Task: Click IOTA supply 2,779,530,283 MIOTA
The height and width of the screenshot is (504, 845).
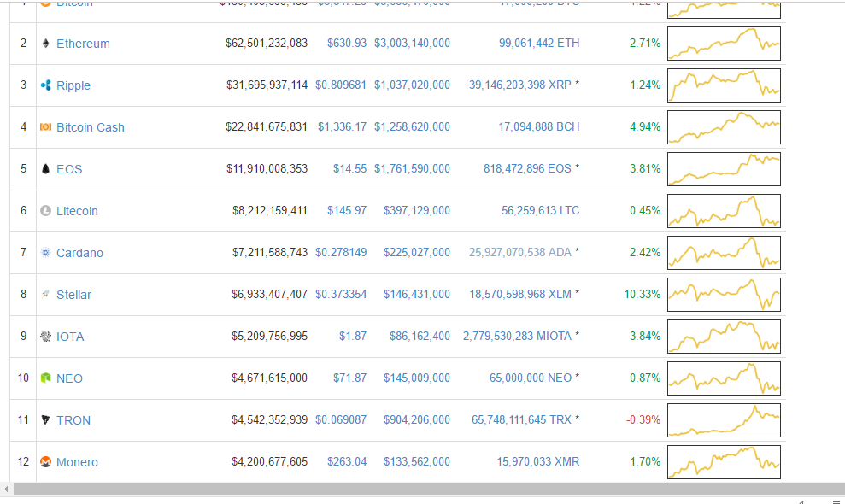Action: [517, 337]
